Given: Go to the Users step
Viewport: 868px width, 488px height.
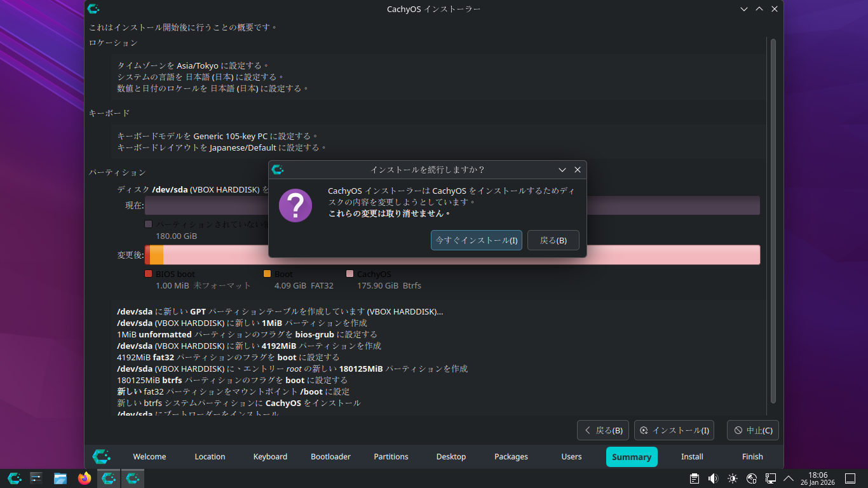Looking at the screenshot, I should pos(571,457).
